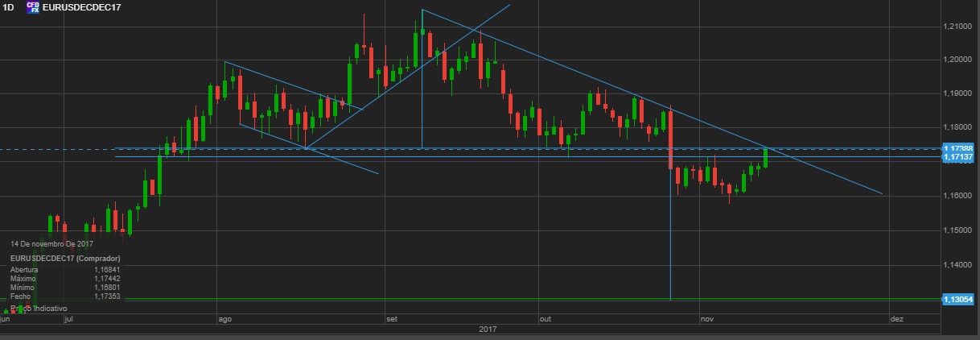Click the Abertura value 1,16841
The image size is (980, 340).
[107, 270]
